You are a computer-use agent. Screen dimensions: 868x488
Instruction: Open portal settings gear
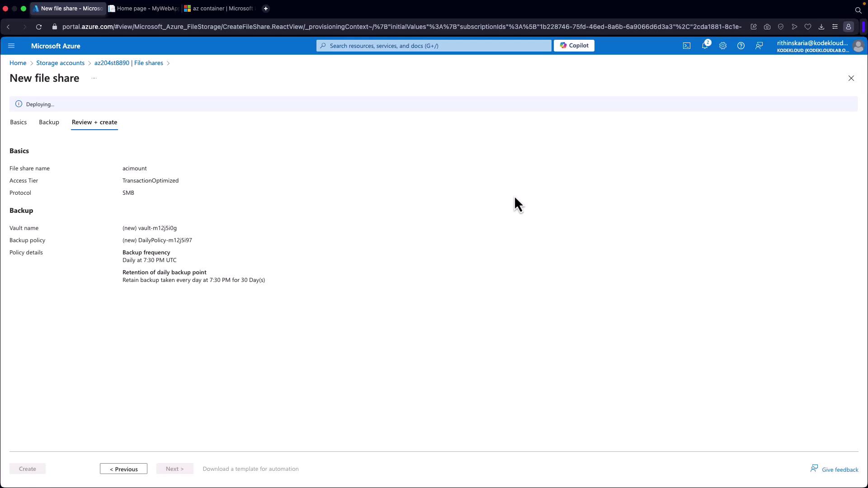[x=722, y=46]
